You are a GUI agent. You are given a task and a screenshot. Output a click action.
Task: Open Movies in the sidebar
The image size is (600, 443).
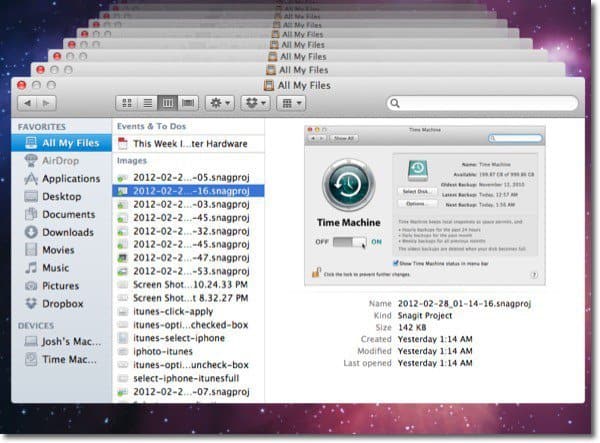pyautogui.click(x=62, y=250)
